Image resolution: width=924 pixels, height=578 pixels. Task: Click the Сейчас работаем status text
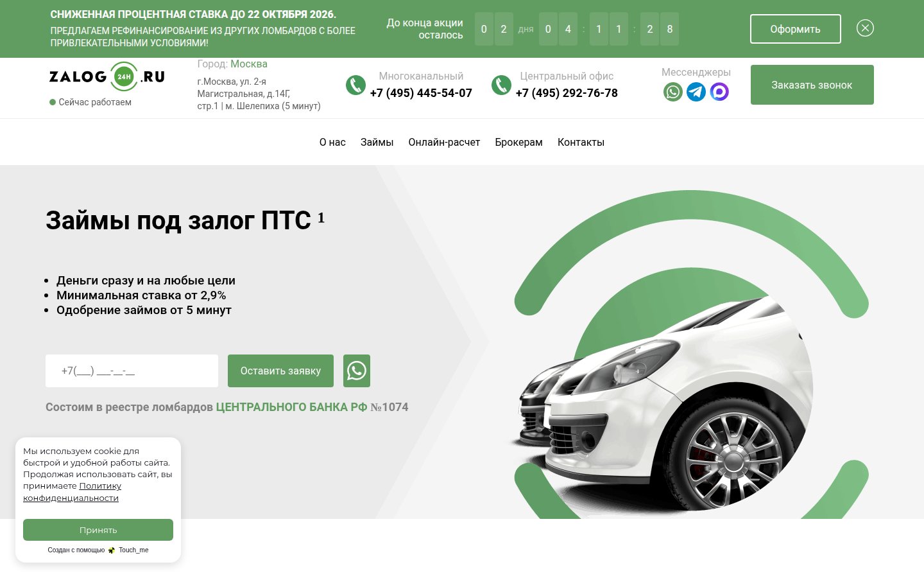point(95,102)
